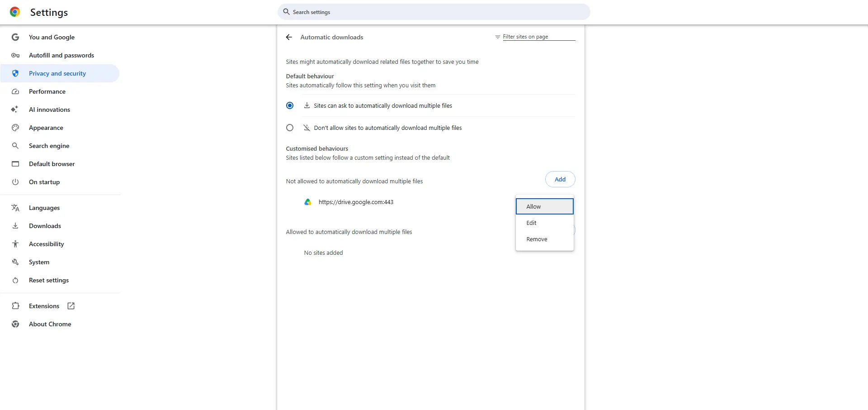The height and width of the screenshot is (410, 868).
Task: Click the puzzle piece icon for Extensions
Action: click(15, 306)
